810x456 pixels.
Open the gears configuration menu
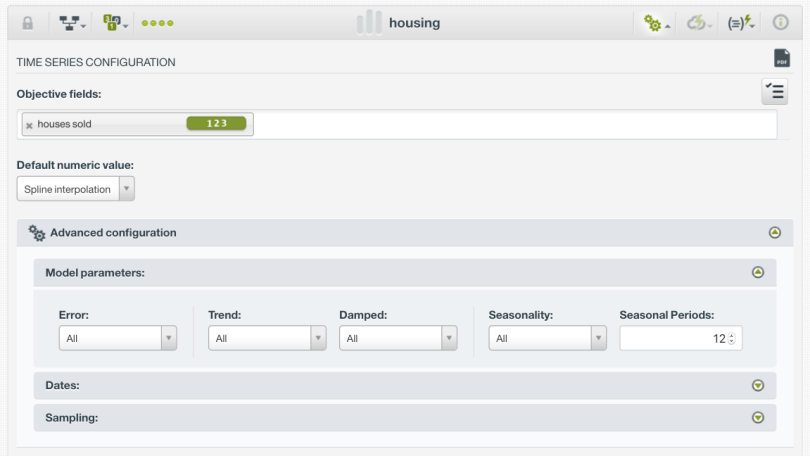656,23
